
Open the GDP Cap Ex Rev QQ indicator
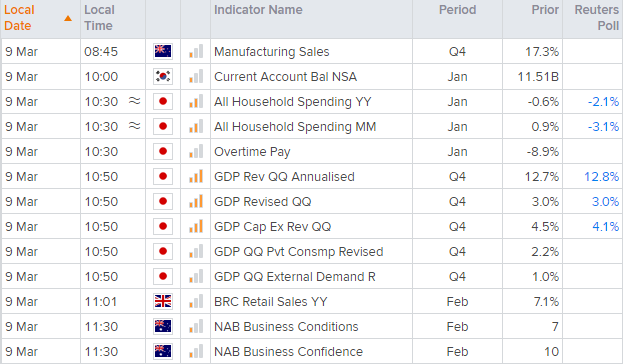(x=273, y=227)
